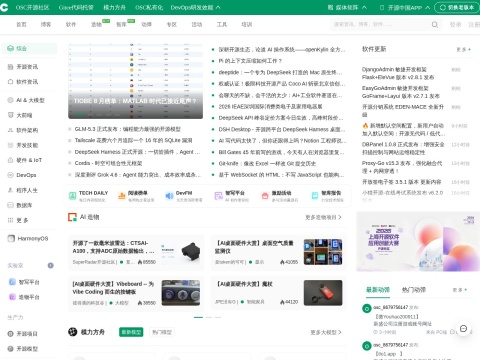
Task: Open 更多大模型 chevron link
Action: tap(326, 332)
